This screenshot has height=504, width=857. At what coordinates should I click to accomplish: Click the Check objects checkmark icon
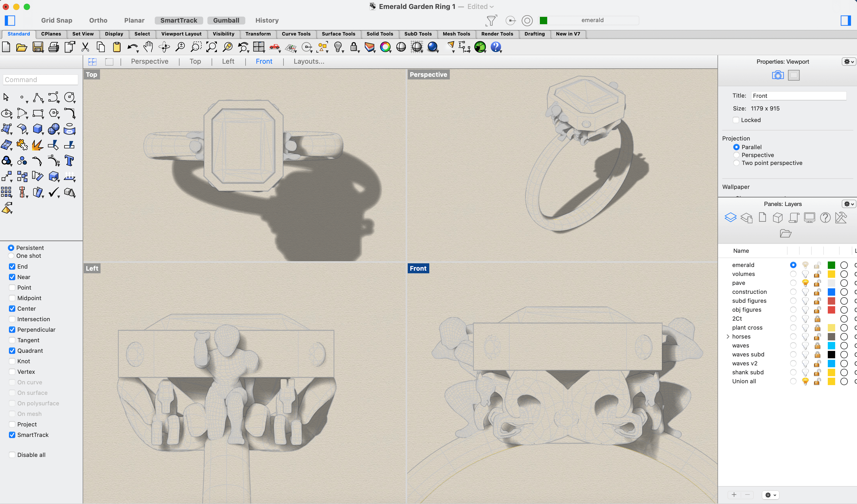pyautogui.click(x=54, y=192)
